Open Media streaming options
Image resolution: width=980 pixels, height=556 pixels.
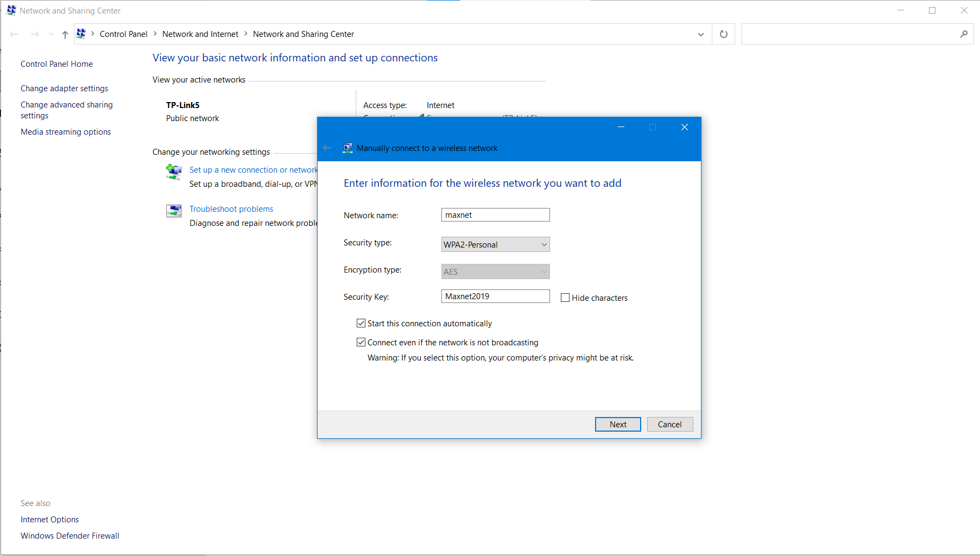tap(66, 132)
